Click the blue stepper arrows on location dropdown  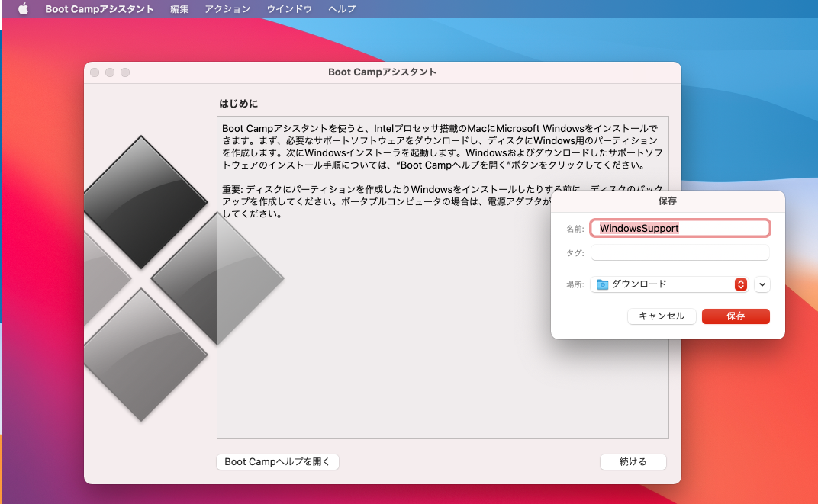click(739, 284)
